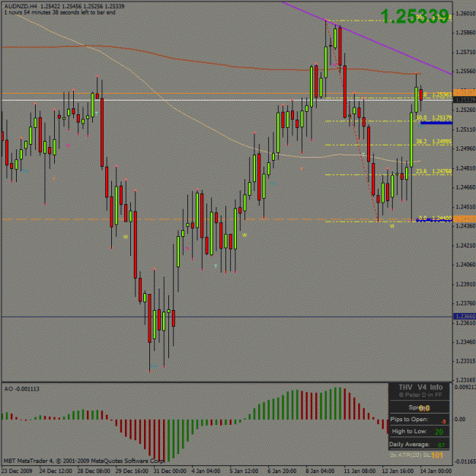Click the 1.25560 price scale label
476x476 pixels.
click(x=465, y=72)
